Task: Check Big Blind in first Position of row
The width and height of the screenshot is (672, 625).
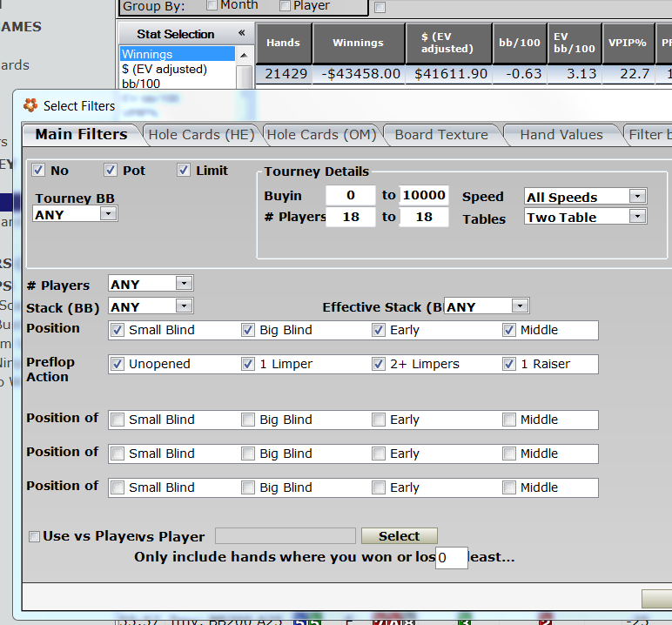Action: pyautogui.click(x=248, y=420)
